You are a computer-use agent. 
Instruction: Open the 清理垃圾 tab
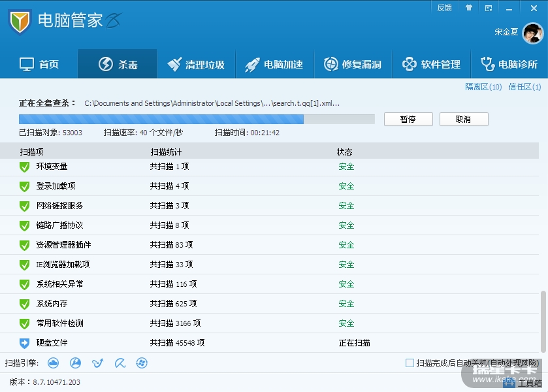tap(195, 64)
